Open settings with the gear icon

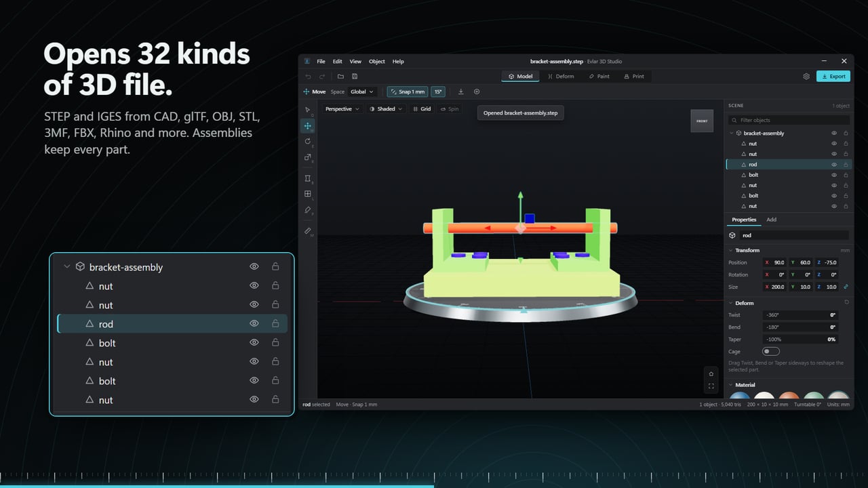[806, 77]
